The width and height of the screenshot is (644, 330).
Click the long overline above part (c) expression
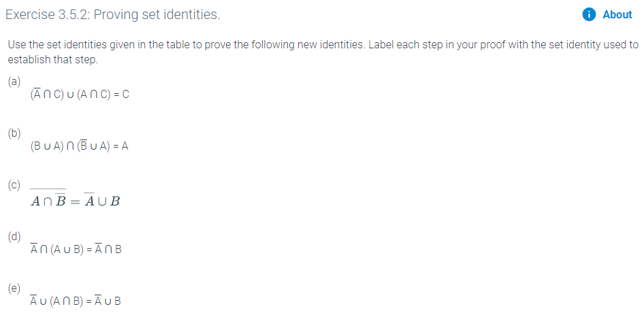tap(48, 188)
